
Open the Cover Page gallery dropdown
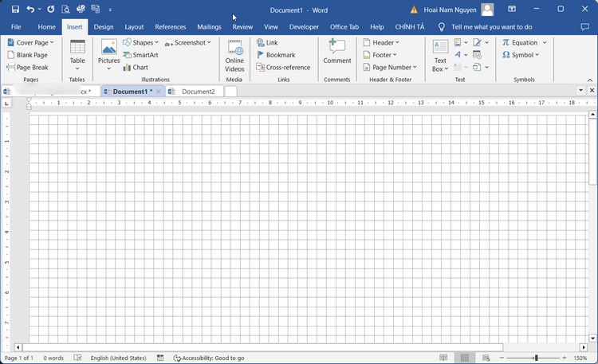[31, 43]
